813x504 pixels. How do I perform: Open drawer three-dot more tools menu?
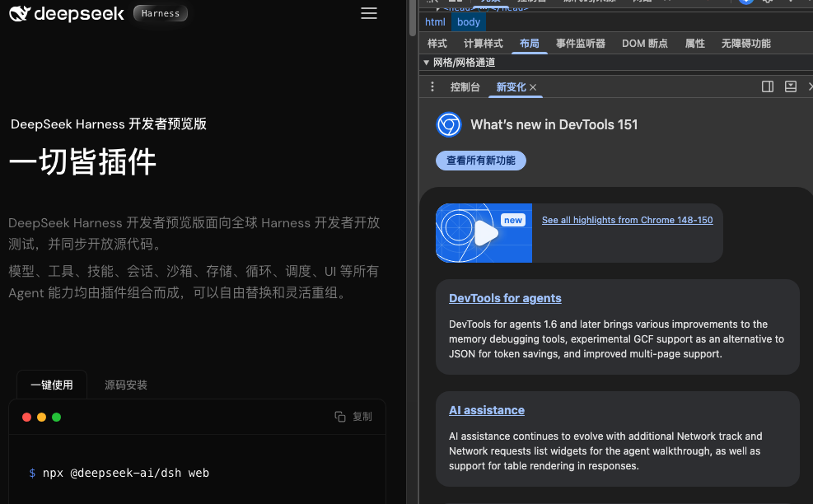click(432, 86)
